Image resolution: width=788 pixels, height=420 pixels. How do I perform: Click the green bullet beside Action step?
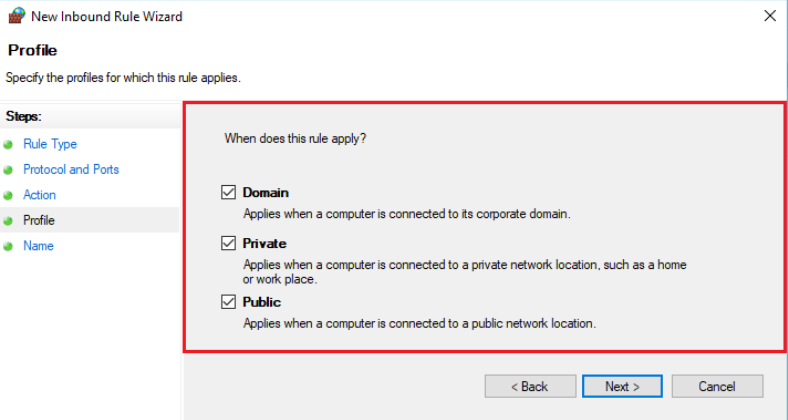(8, 195)
